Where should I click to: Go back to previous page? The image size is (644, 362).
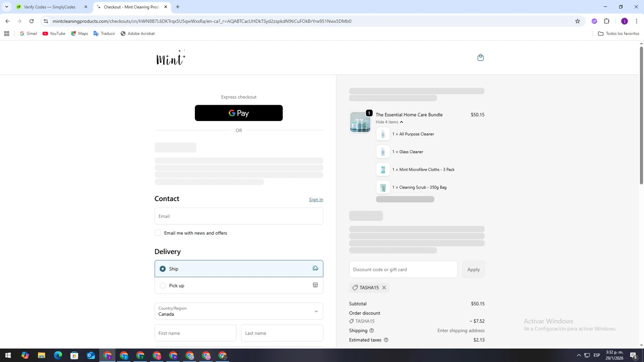point(7,21)
